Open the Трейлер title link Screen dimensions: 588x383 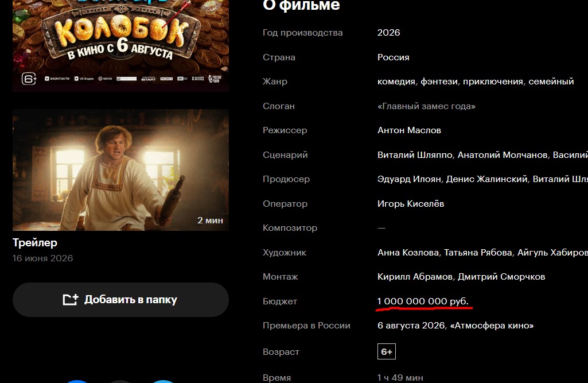(x=35, y=242)
